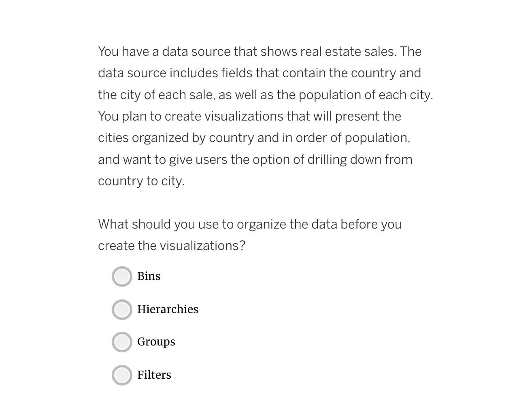This screenshot has height=409, width=532.
Task: Click the Hierarchies label text
Action: pyautogui.click(x=168, y=309)
